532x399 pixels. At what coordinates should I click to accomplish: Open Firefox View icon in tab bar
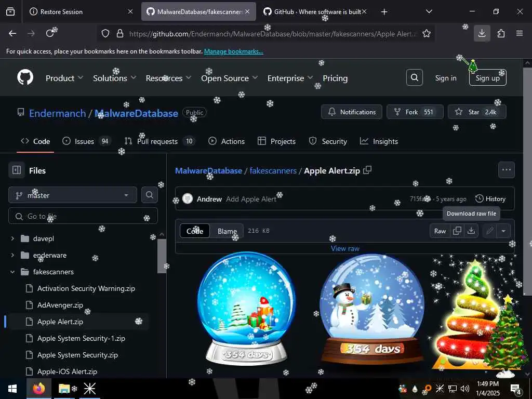(10, 12)
